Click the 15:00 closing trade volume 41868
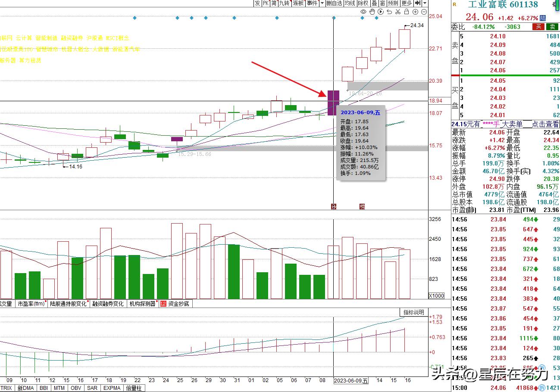The image size is (560, 392). [x=525, y=388]
